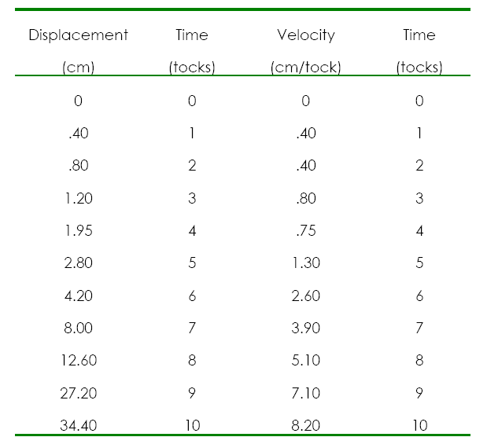
Task: Click velocity value .75
Action: coord(306,230)
